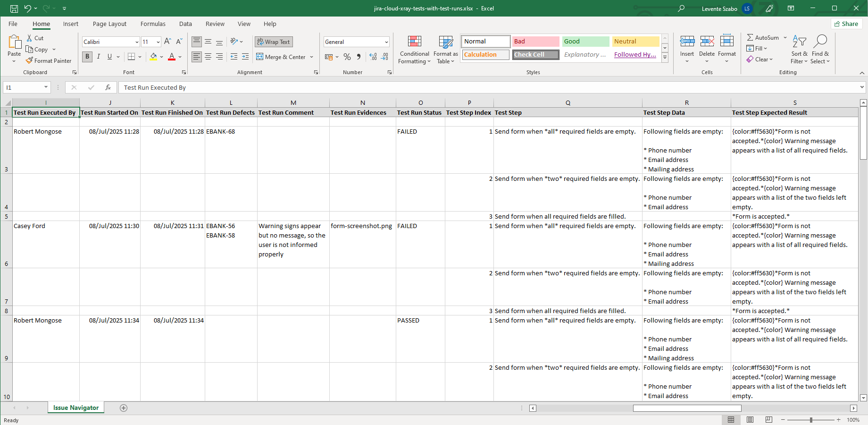The height and width of the screenshot is (425, 868).
Task: Cut the selected cells
Action: tap(35, 38)
